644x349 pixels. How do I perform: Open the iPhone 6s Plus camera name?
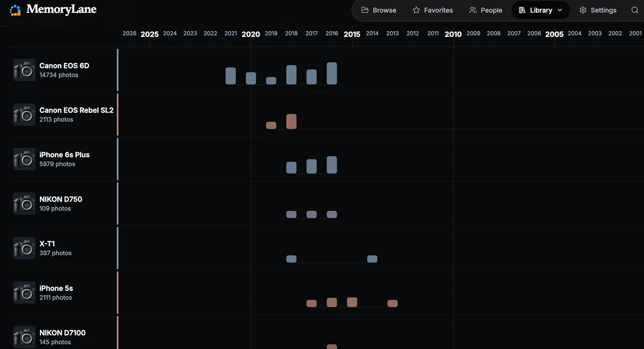pyautogui.click(x=64, y=155)
